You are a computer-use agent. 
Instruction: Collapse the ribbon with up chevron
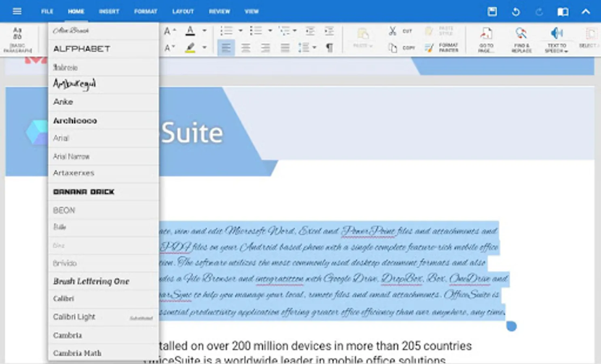[585, 12]
